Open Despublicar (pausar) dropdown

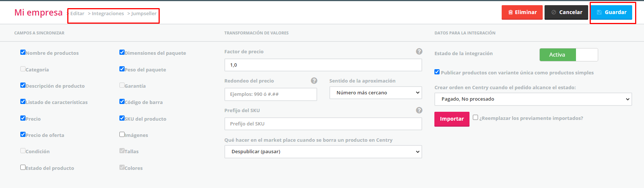(x=323, y=152)
